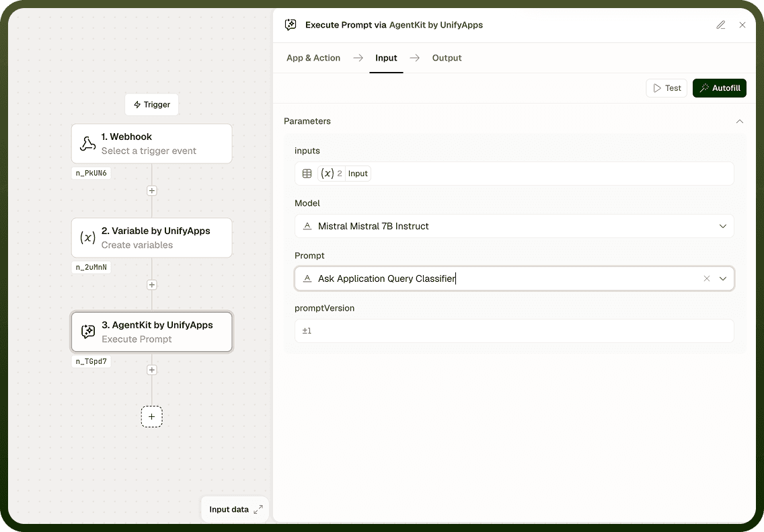Click the promptVersion input field
The width and height of the screenshot is (764, 532).
pyautogui.click(x=514, y=331)
